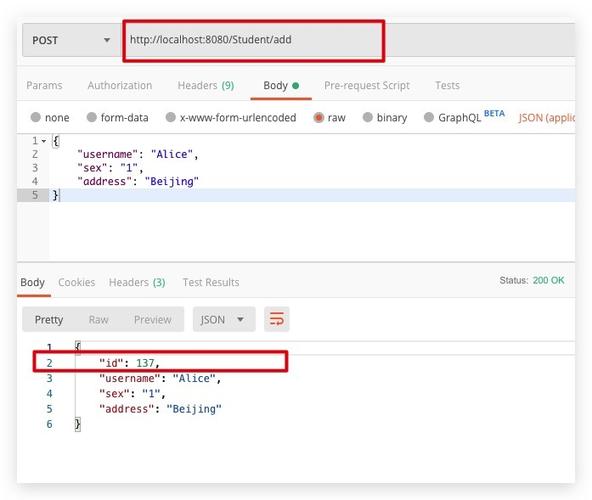Click the response closing brace on line 6

tap(77, 424)
